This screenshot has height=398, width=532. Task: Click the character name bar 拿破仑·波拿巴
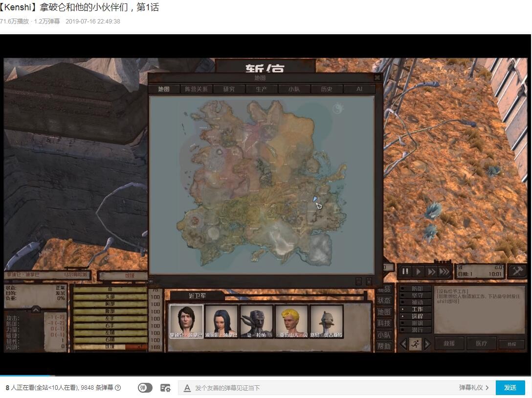tap(47, 274)
